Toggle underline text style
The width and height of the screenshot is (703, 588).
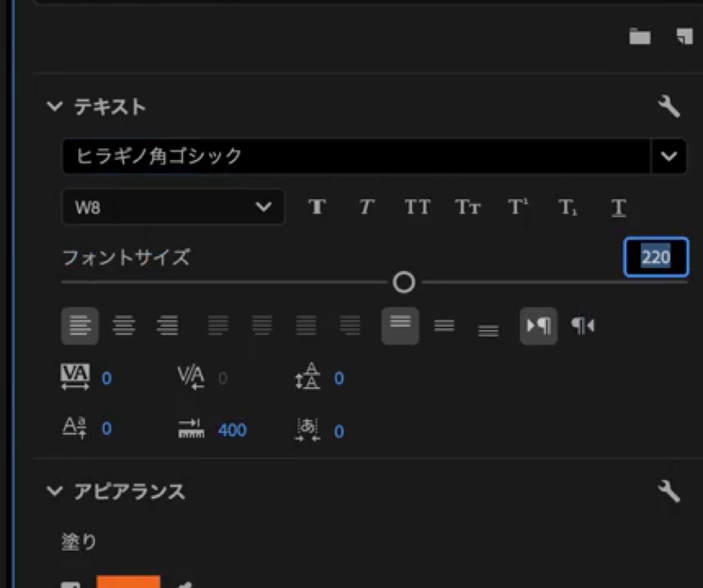pyautogui.click(x=619, y=207)
